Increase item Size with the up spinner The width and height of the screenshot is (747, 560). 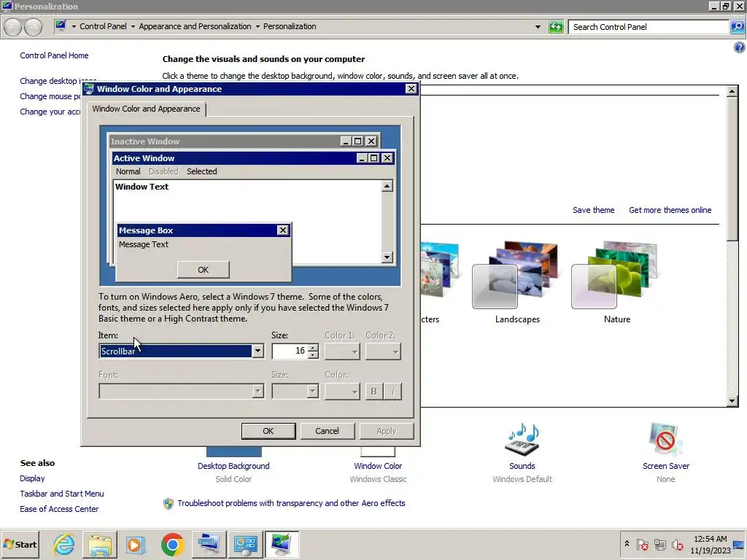point(313,348)
